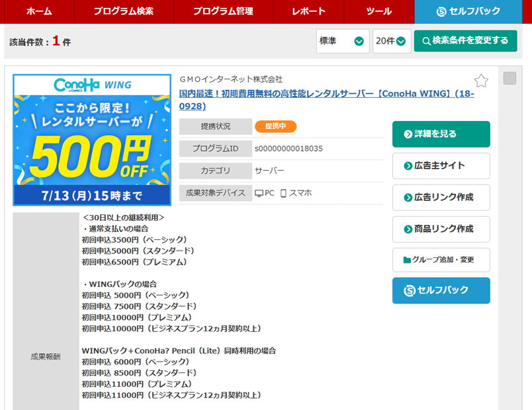532x410 pixels.
Task: Click the ・WINGパックの場合 heading line
Action: pyautogui.click(x=119, y=284)
